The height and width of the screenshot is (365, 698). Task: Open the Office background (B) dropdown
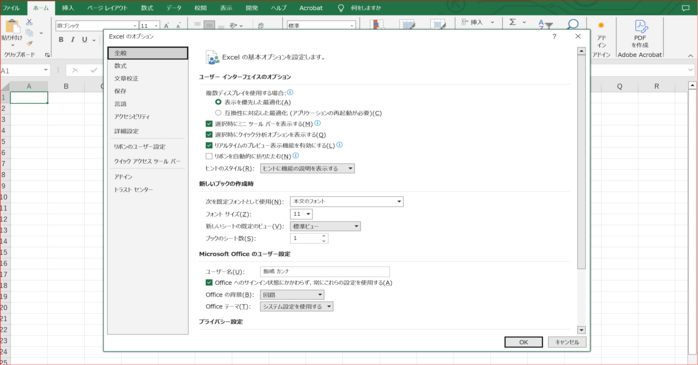point(292,295)
